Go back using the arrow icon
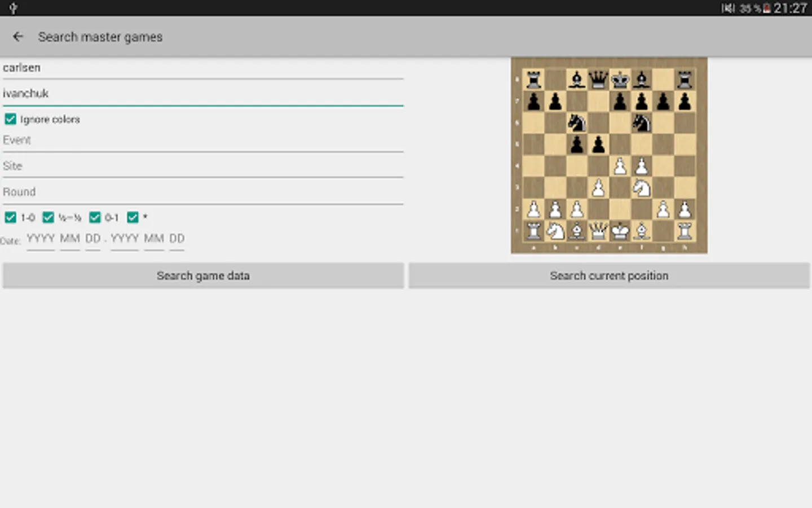The height and width of the screenshot is (508, 812). click(x=18, y=37)
